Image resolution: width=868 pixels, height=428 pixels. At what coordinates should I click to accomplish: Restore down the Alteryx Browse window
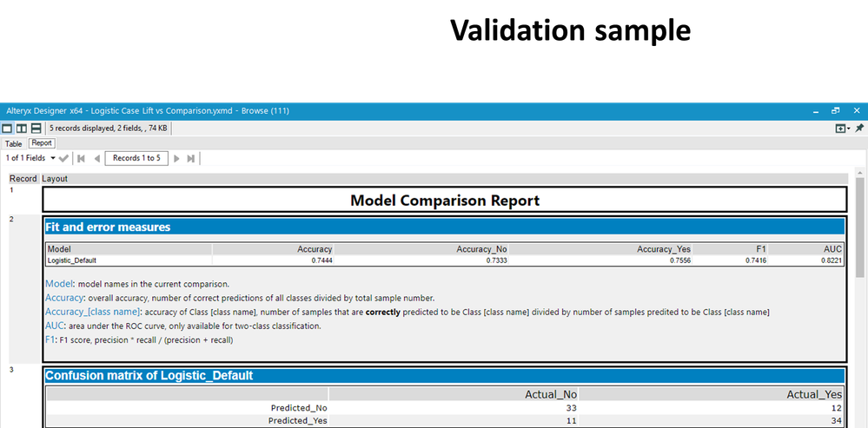click(836, 110)
